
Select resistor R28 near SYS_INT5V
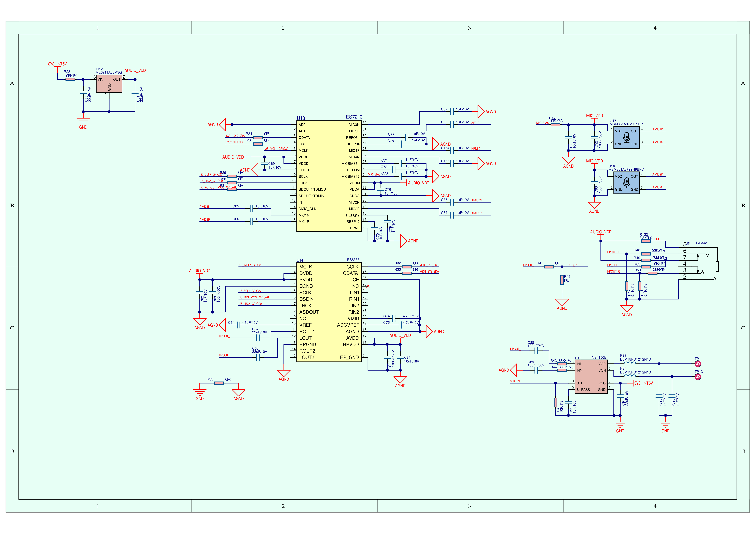[x=70, y=79]
